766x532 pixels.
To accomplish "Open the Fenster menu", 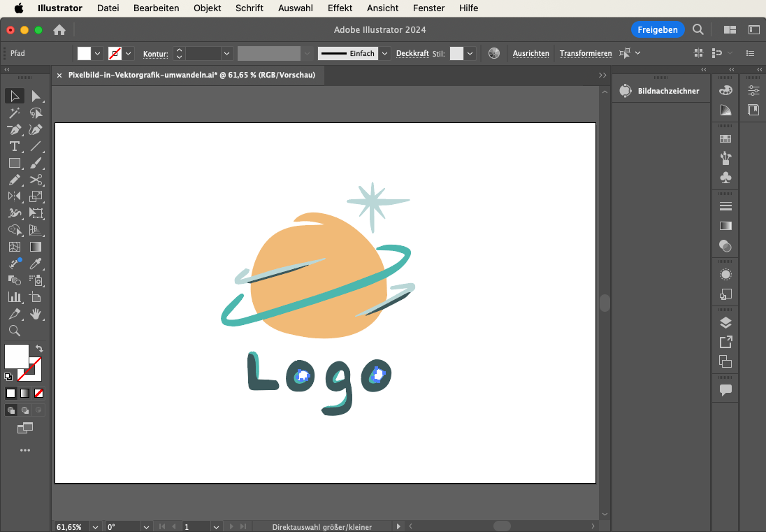I will pyautogui.click(x=428, y=8).
